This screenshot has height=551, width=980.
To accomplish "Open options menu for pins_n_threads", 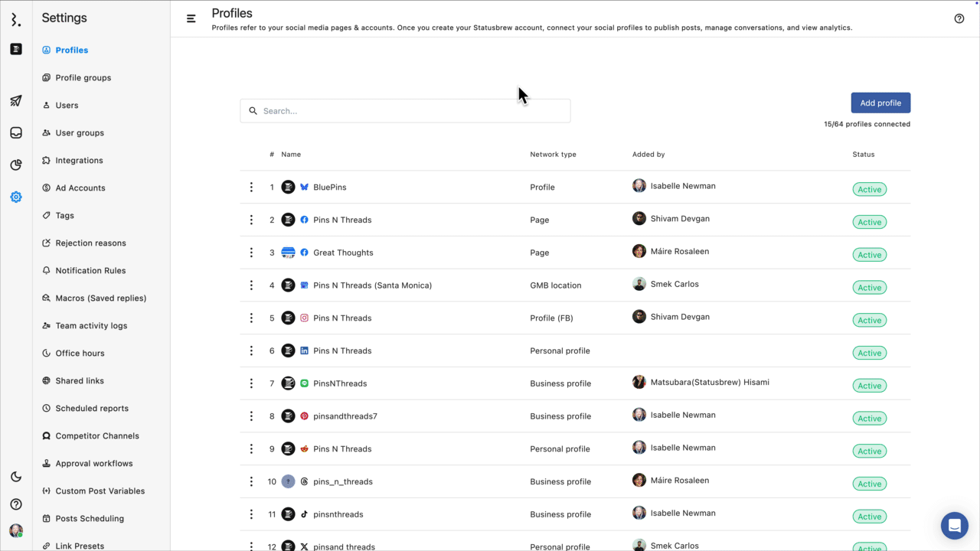I will [x=251, y=482].
